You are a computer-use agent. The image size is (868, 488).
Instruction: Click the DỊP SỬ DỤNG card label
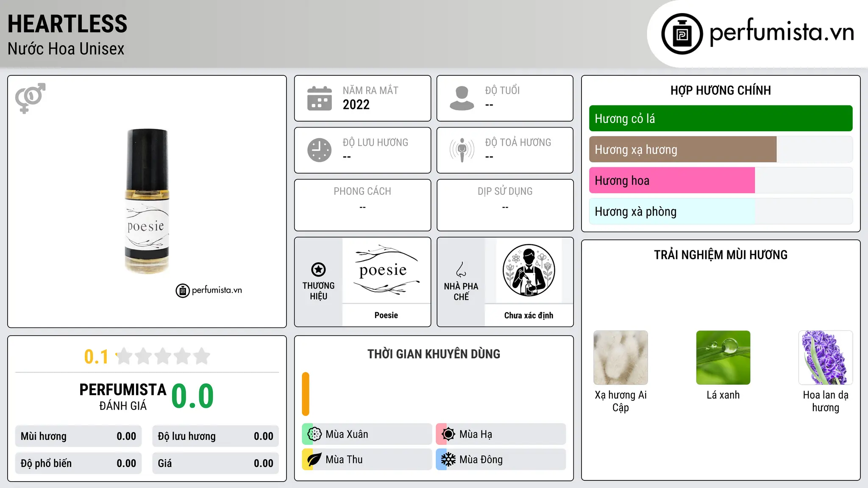(x=505, y=191)
